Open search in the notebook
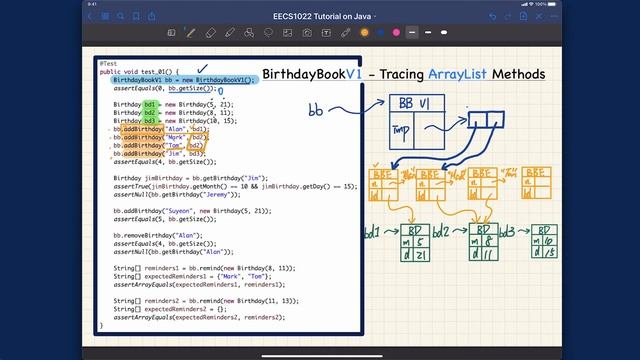 tap(120, 16)
